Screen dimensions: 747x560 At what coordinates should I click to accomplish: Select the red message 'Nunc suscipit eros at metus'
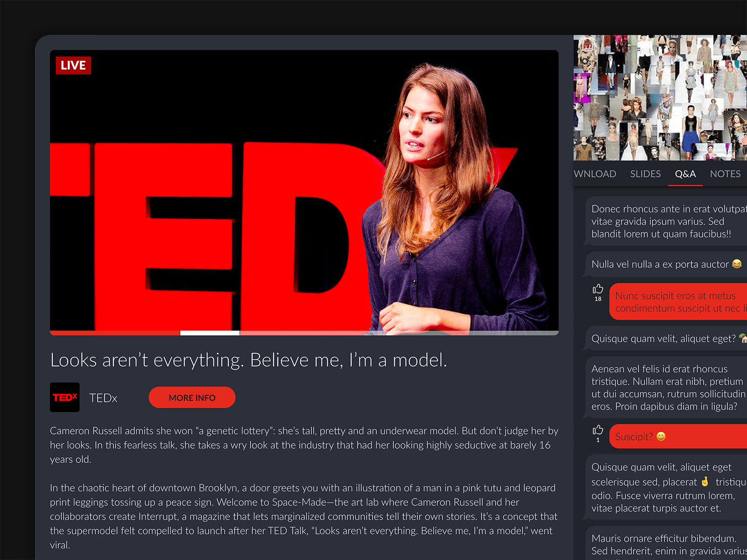678,302
